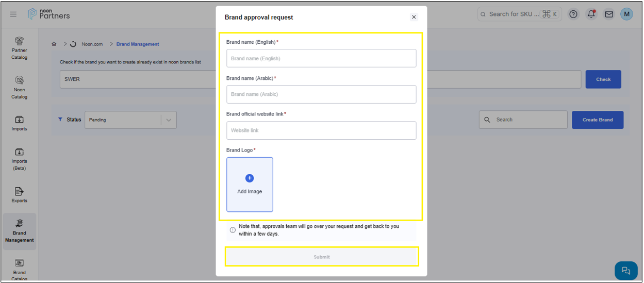
Task: Click the Brand official website link field
Action: pyautogui.click(x=321, y=130)
